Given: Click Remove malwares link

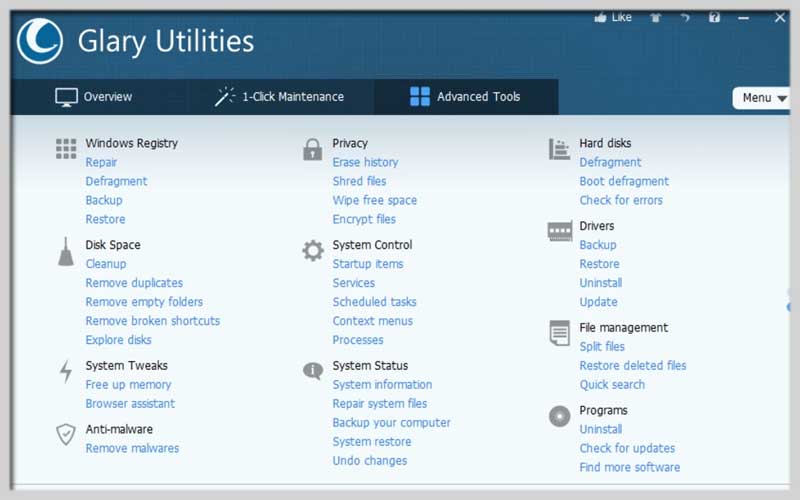Looking at the screenshot, I should (x=132, y=448).
